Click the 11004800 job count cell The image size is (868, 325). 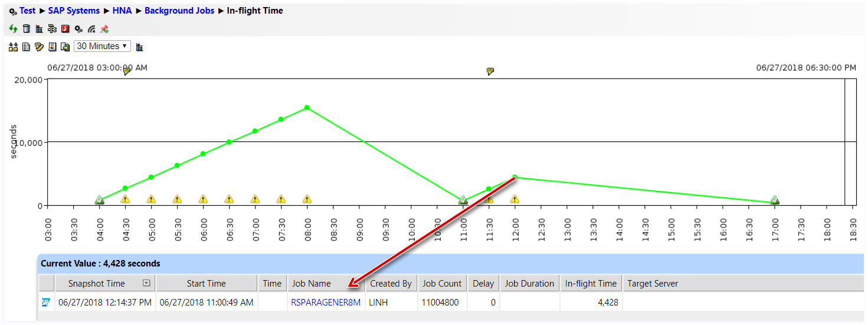pyautogui.click(x=442, y=303)
